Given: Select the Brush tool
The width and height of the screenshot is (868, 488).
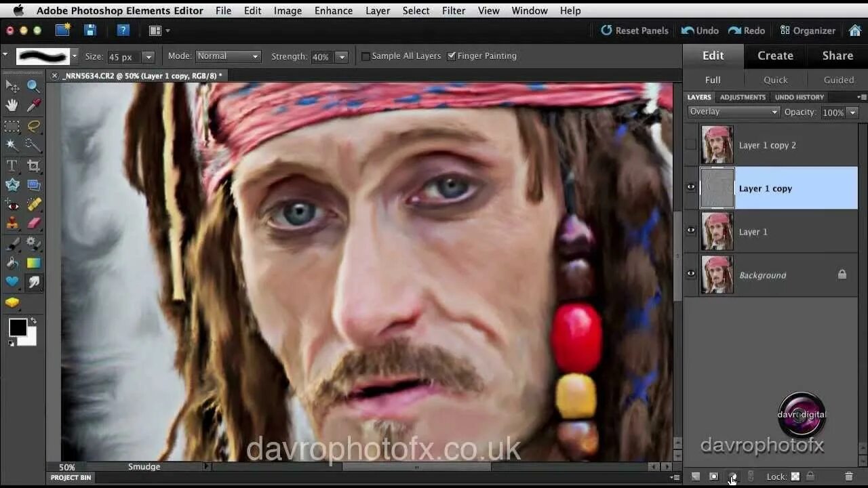Looking at the screenshot, I should click(12, 243).
